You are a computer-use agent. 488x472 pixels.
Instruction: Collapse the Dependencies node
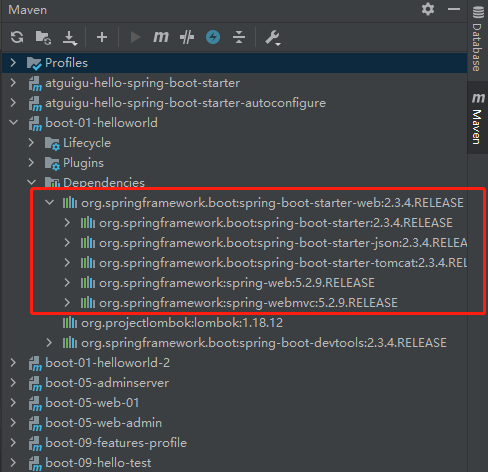click(x=31, y=182)
